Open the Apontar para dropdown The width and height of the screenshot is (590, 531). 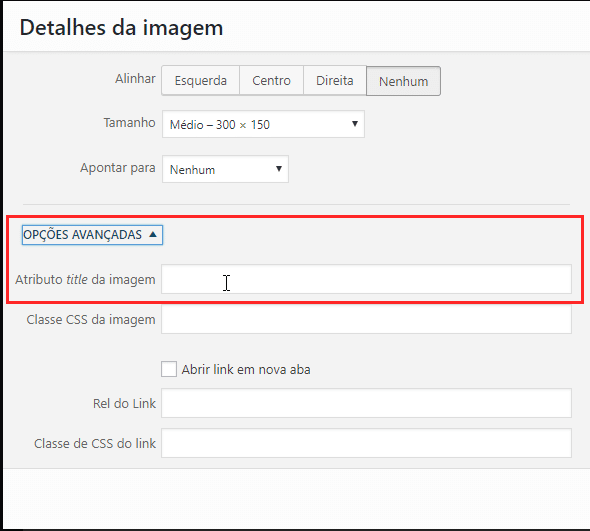pos(225,169)
